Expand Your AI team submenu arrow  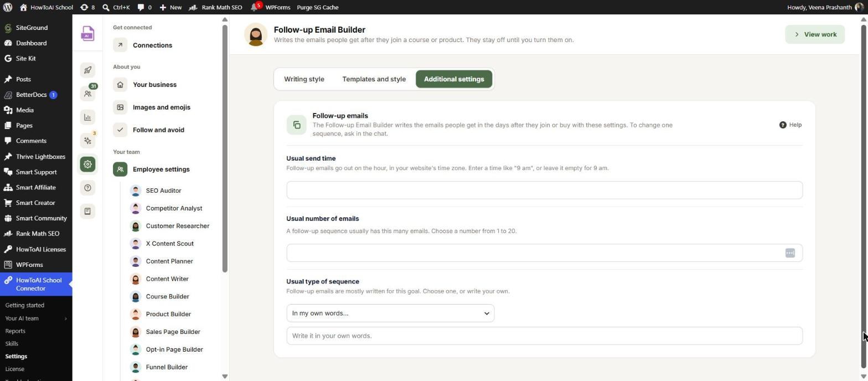[65, 318]
